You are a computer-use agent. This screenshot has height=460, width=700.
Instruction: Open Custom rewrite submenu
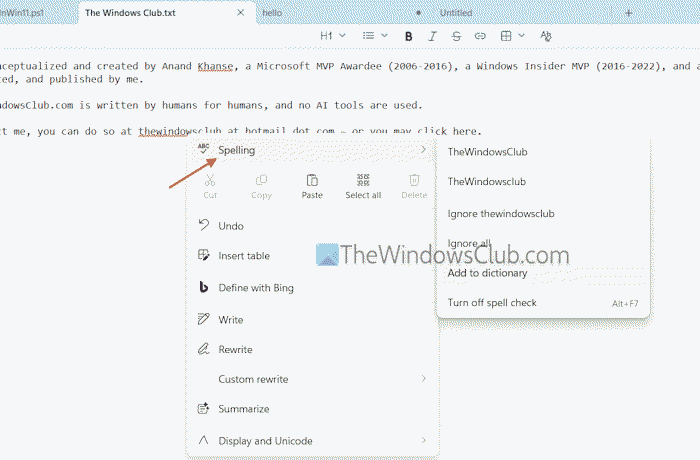coord(312,379)
